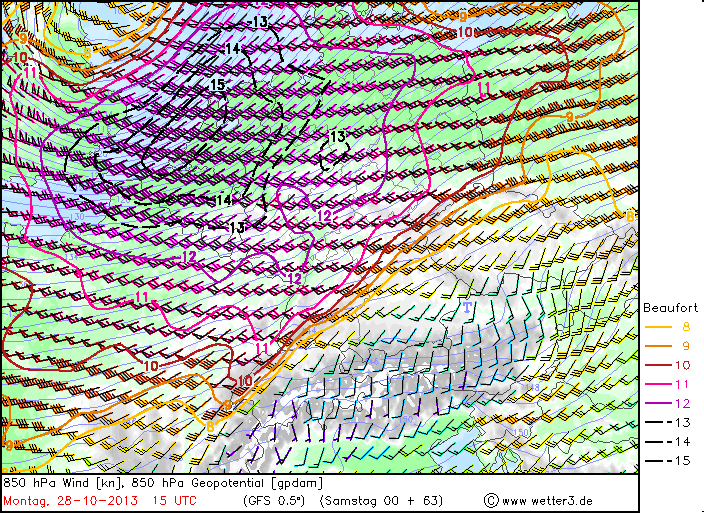Open the www.wetter3.de credit link
The width and height of the screenshot is (704, 513).
(547, 500)
